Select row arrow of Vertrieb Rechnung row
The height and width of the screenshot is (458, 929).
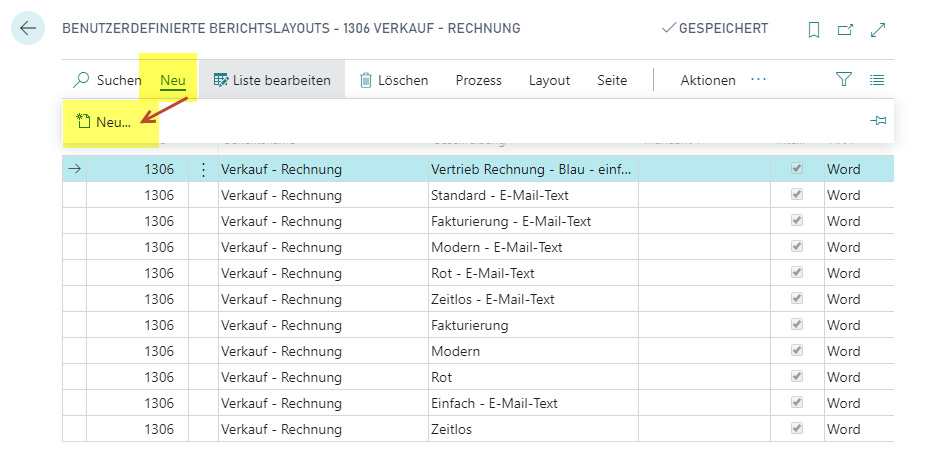coord(75,169)
